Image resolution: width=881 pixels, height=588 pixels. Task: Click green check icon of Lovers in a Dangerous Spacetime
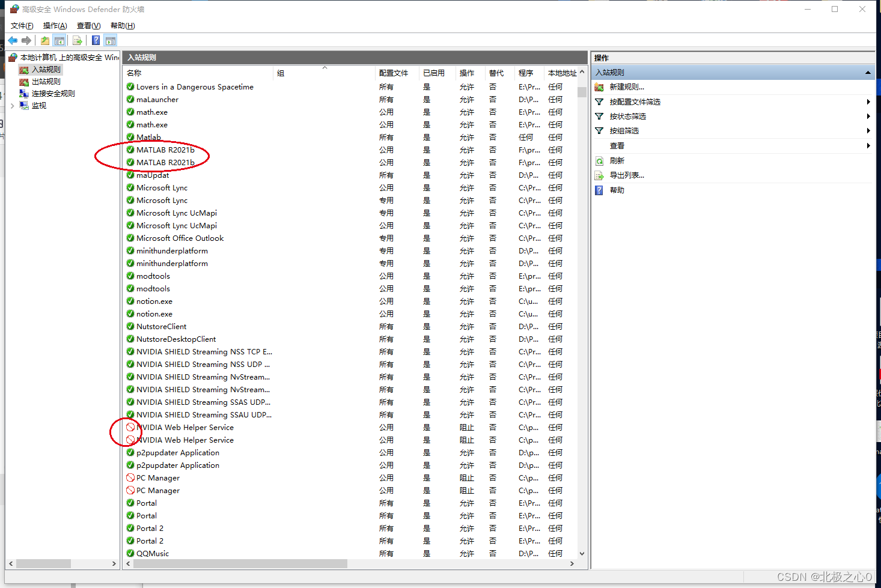tap(130, 87)
